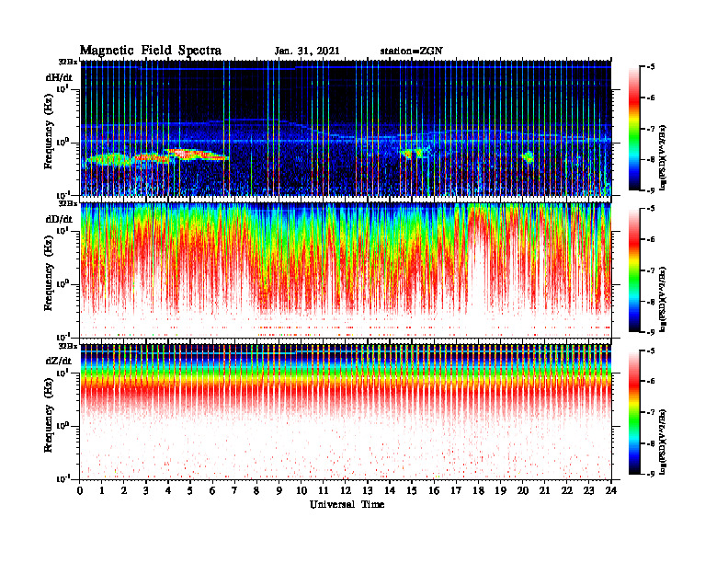Click hour tick label "21" on time axis
The image size is (728, 563).
click(544, 491)
